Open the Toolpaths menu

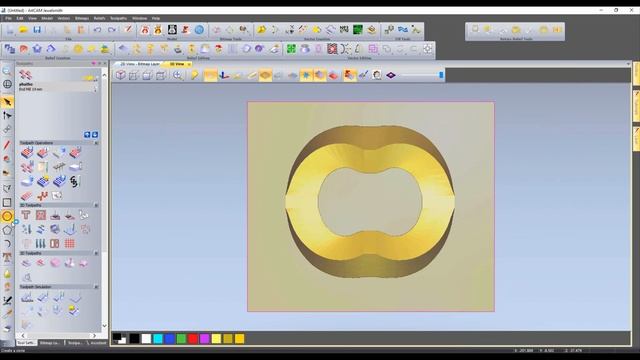pyautogui.click(x=118, y=18)
